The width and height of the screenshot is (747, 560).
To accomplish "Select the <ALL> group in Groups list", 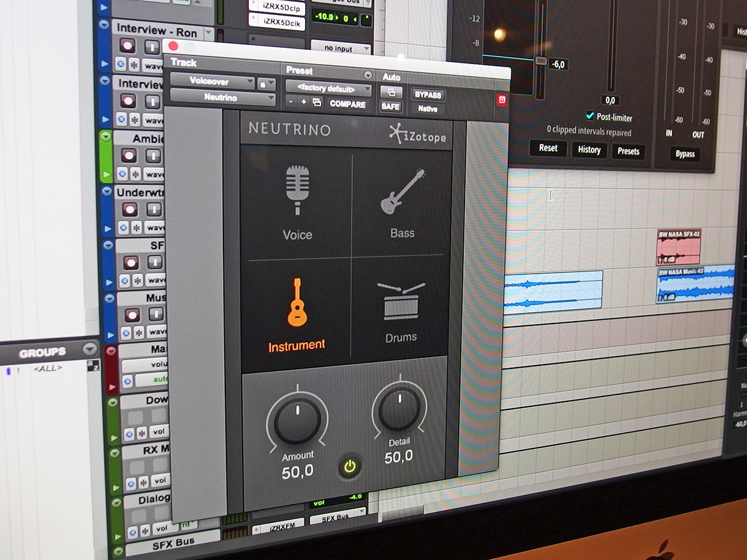I will pos(47,368).
